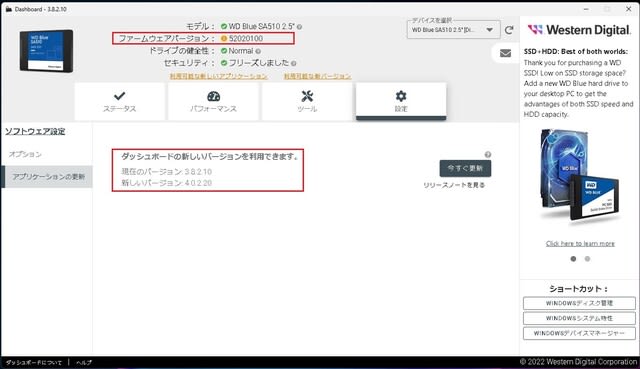Screen dimensions: 640x369
Task: Open the ツール tab
Action: [307, 101]
